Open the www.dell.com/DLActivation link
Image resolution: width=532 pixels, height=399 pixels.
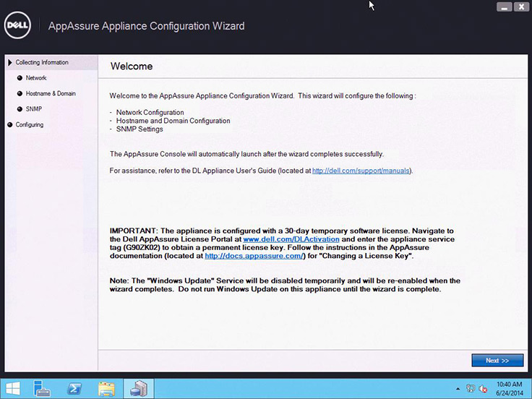pos(291,239)
